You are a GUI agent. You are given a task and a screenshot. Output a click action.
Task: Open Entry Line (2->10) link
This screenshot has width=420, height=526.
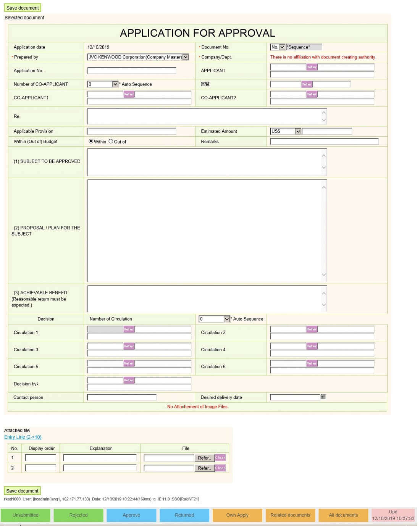click(23, 437)
